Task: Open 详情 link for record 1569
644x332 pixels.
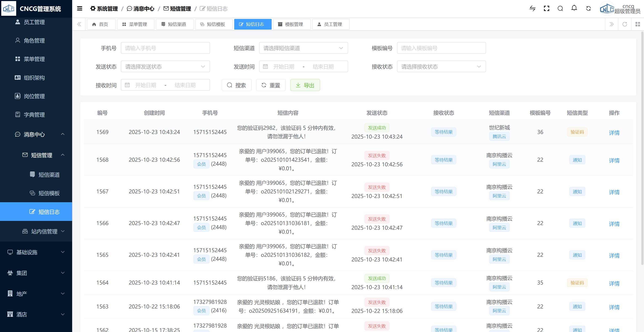Action: (614, 133)
